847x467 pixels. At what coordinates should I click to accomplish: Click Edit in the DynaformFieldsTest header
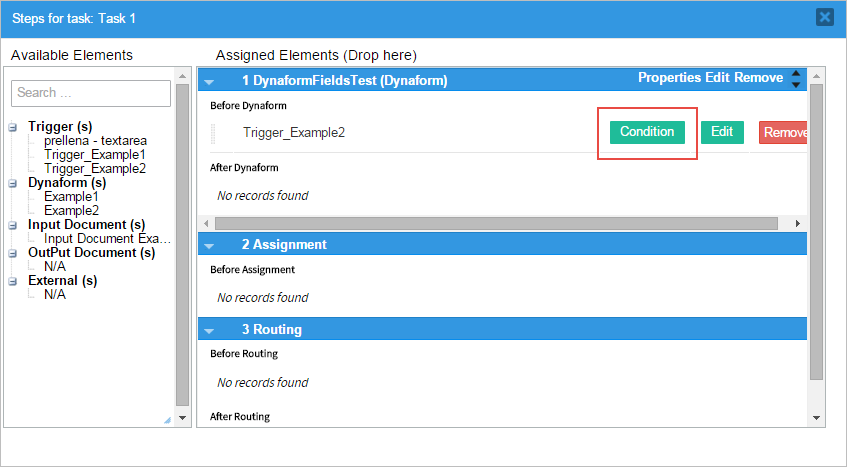click(x=718, y=78)
